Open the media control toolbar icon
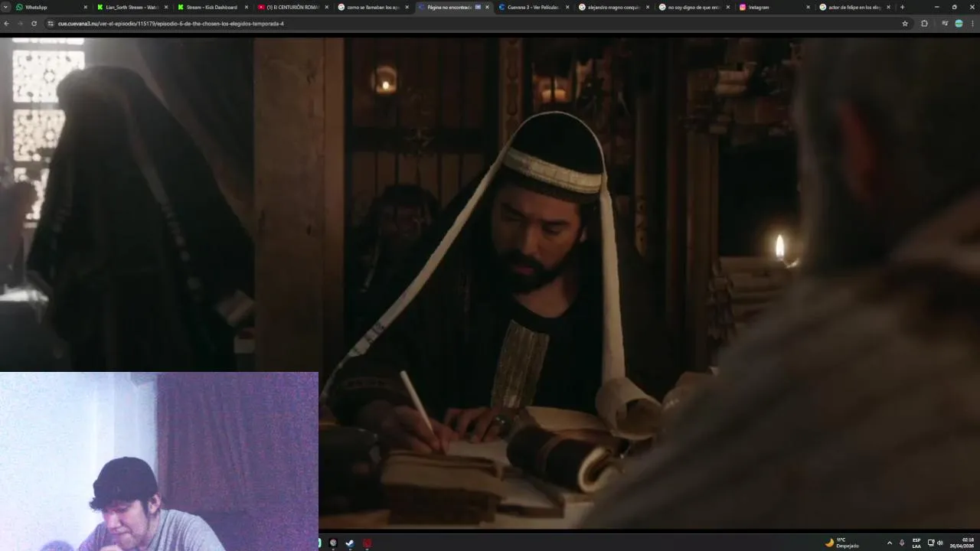This screenshot has width=980, height=551. point(945,24)
